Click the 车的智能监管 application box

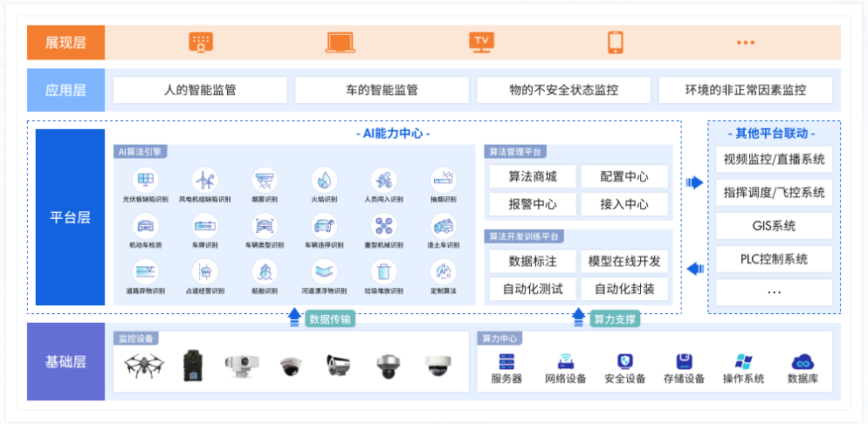point(382,90)
